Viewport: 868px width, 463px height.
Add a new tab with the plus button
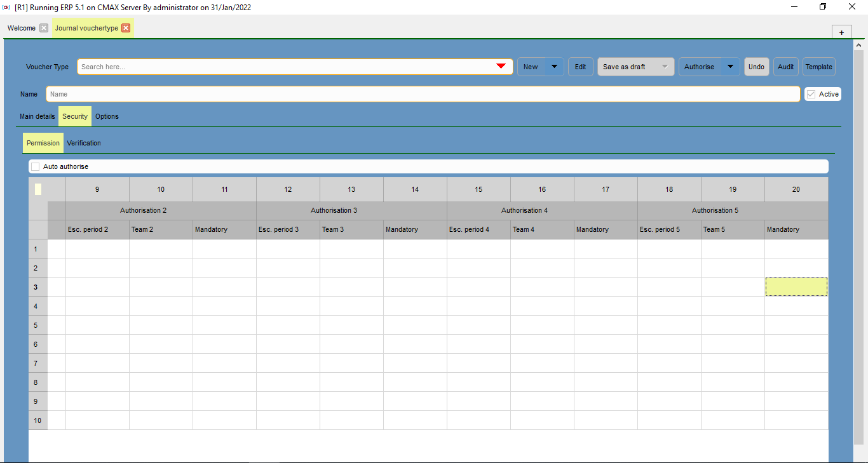(x=841, y=32)
